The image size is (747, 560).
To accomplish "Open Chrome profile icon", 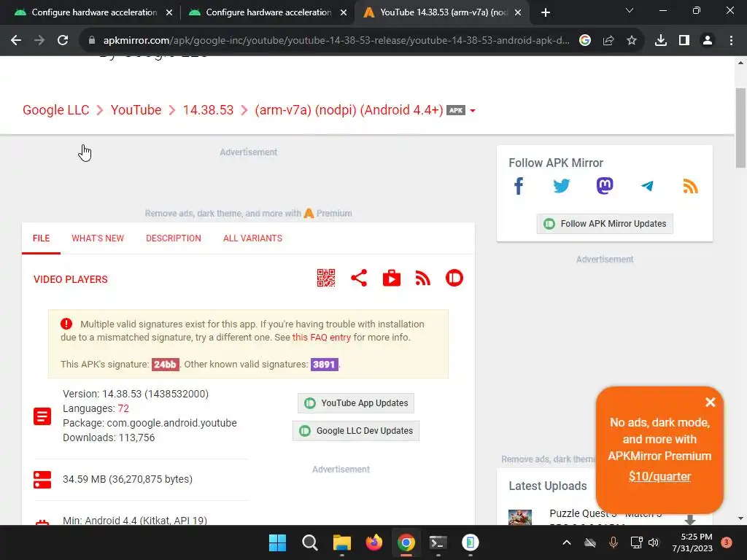I will (708, 41).
